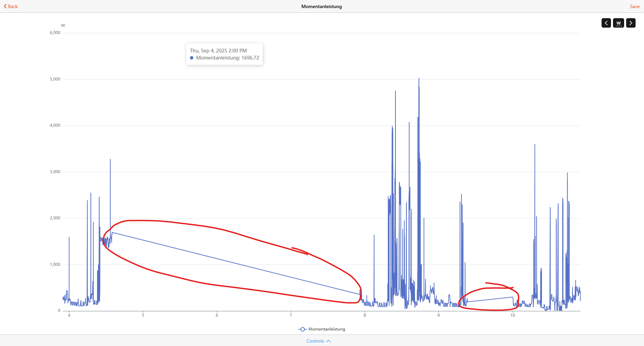
Task: Click the 3,000 y-axis label
Action: click(x=55, y=172)
